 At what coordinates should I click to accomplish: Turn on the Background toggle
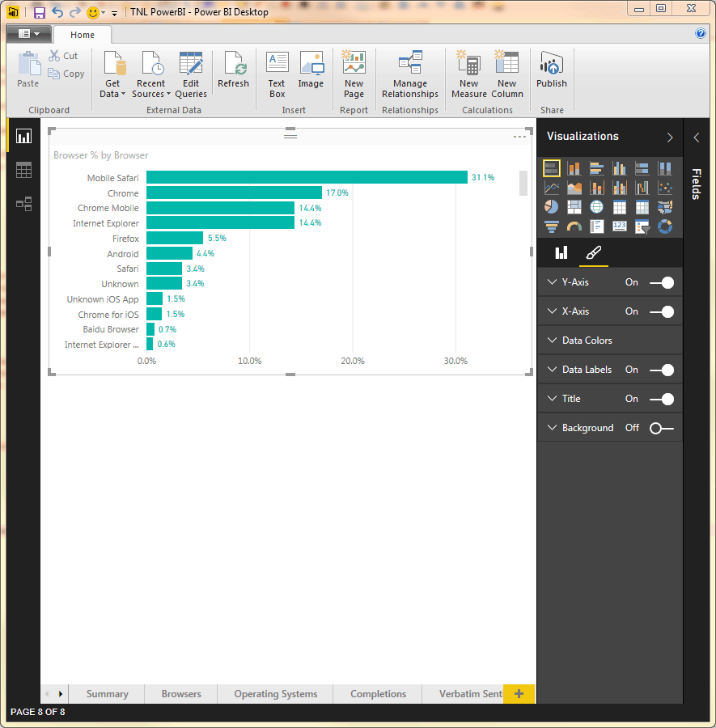662,428
